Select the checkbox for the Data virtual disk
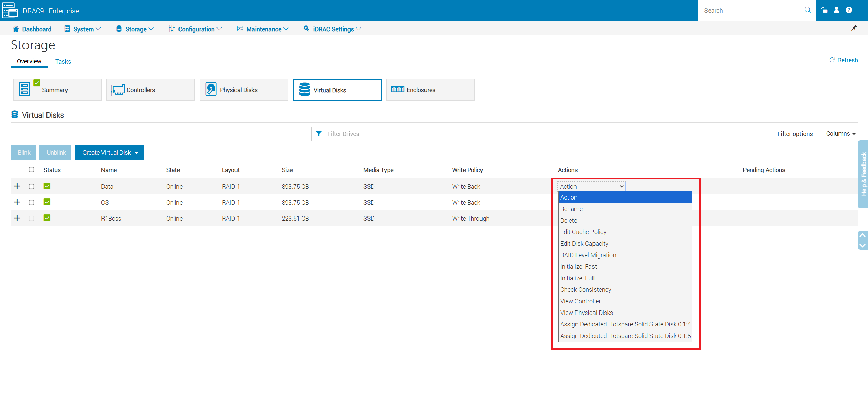Viewport: 868px width, 416px height. [31, 186]
